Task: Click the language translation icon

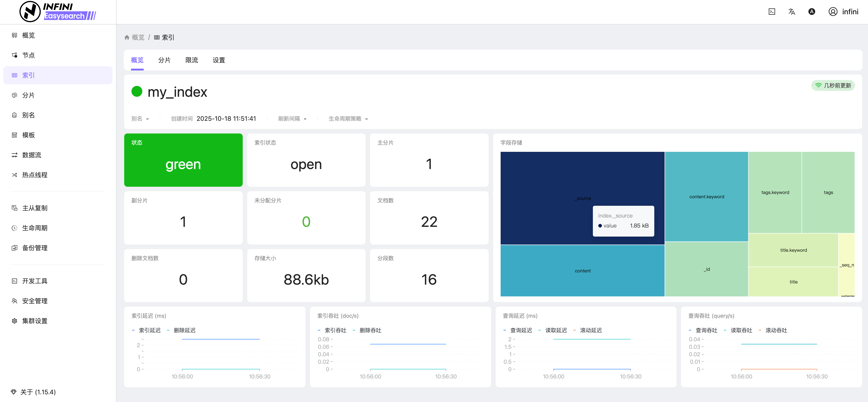Action: coord(791,12)
